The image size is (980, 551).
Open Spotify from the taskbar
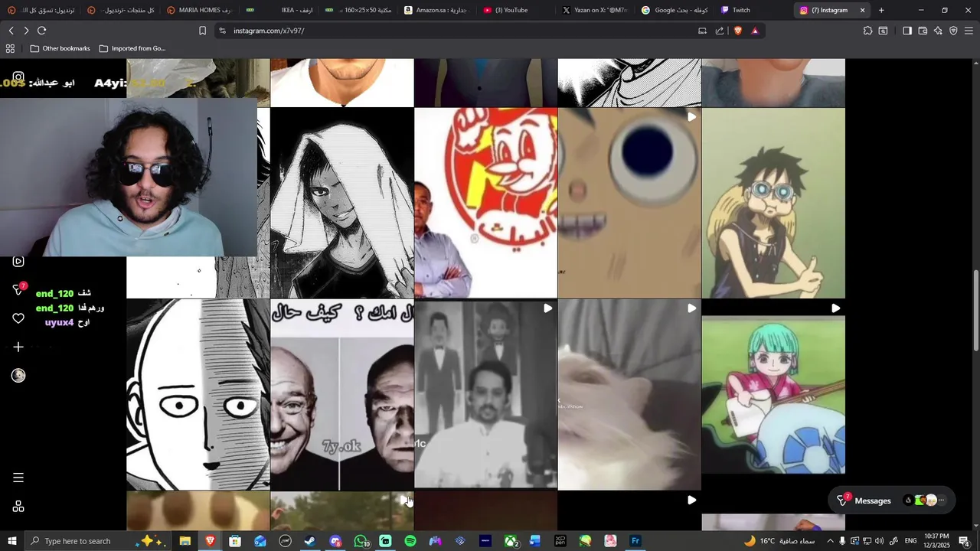point(410,541)
